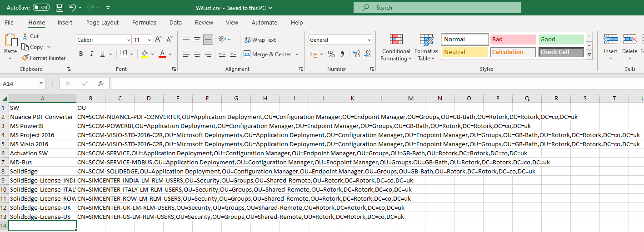Click Top Align icon

(x=186, y=39)
